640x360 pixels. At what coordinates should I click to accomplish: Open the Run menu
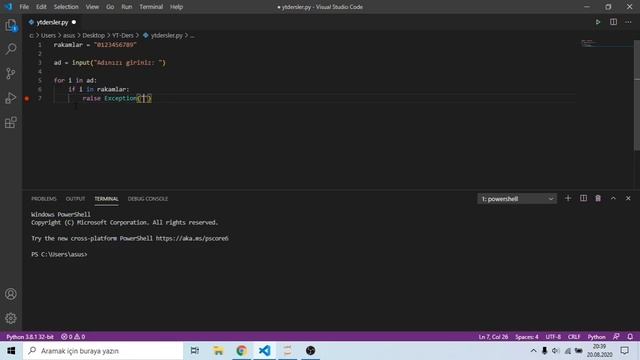pos(127,7)
